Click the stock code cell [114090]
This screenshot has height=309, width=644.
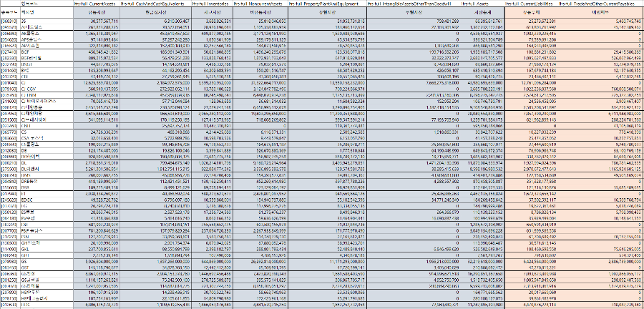coord(10,249)
